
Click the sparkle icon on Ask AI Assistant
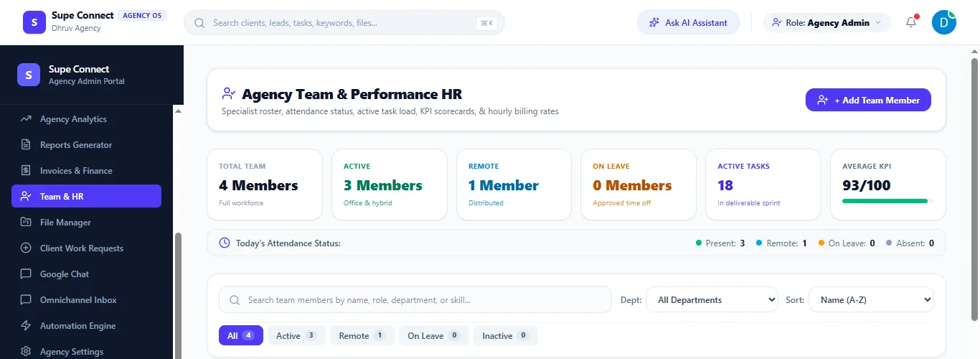(654, 23)
